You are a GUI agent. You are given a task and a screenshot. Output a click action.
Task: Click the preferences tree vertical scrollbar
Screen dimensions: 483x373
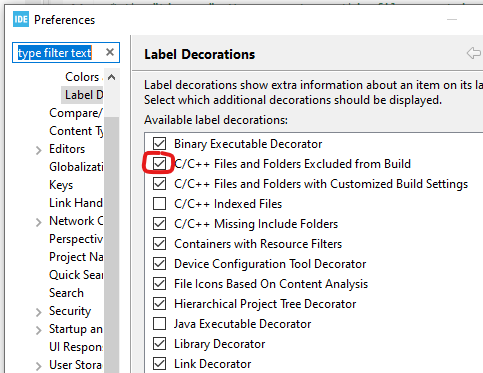point(112,245)
